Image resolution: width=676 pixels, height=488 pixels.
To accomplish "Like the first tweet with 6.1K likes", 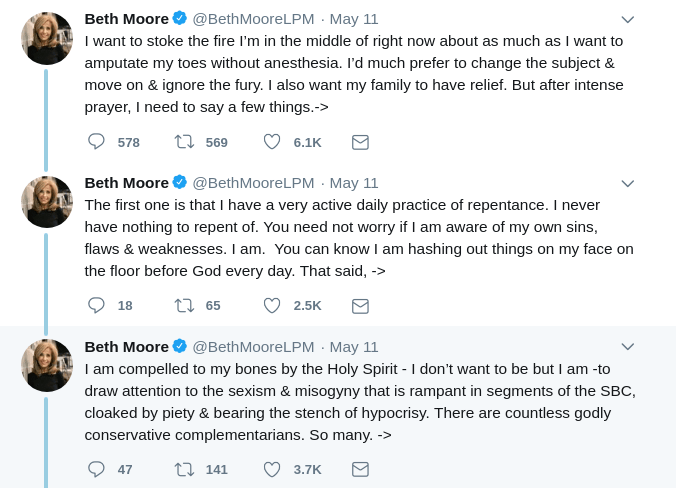I will click(272, 142).
